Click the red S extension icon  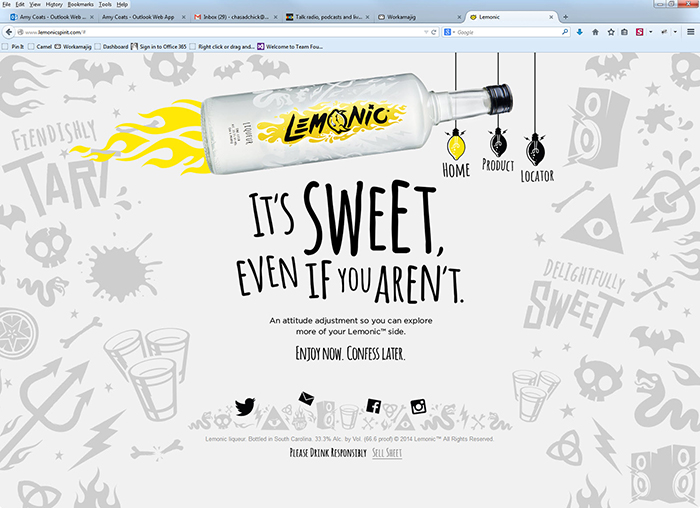click(x=639, y=32)
